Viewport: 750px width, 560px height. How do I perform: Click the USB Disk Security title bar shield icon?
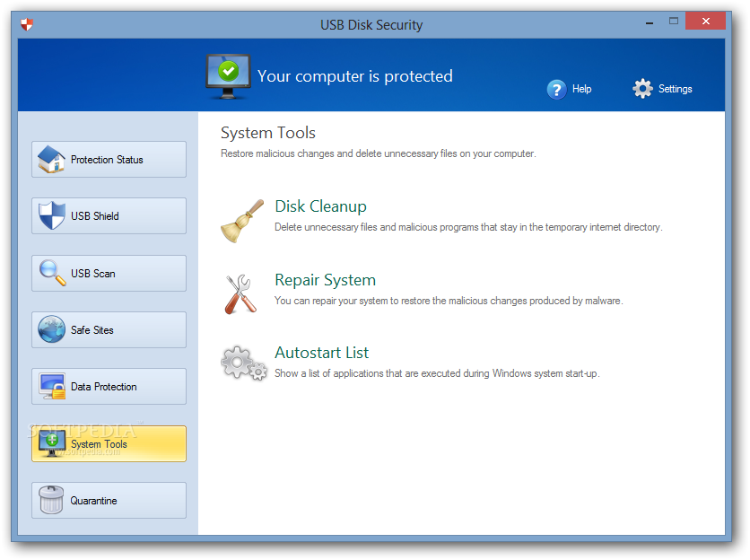[27, 24]
